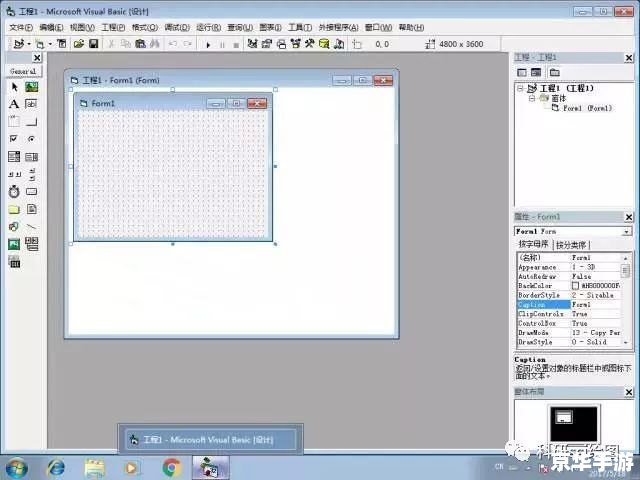
Task: Toggle Folders in the project explorer
Action: tap(554, 73)
